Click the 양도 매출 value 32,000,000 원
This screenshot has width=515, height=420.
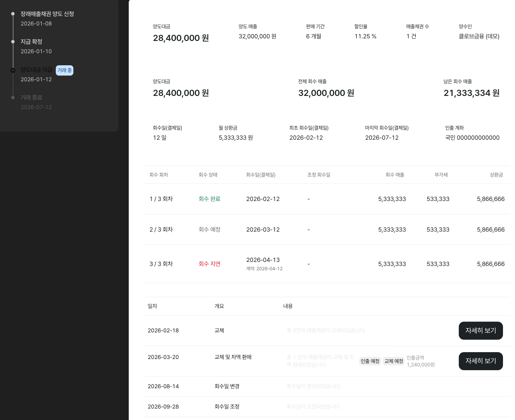(x=257, y=36)
